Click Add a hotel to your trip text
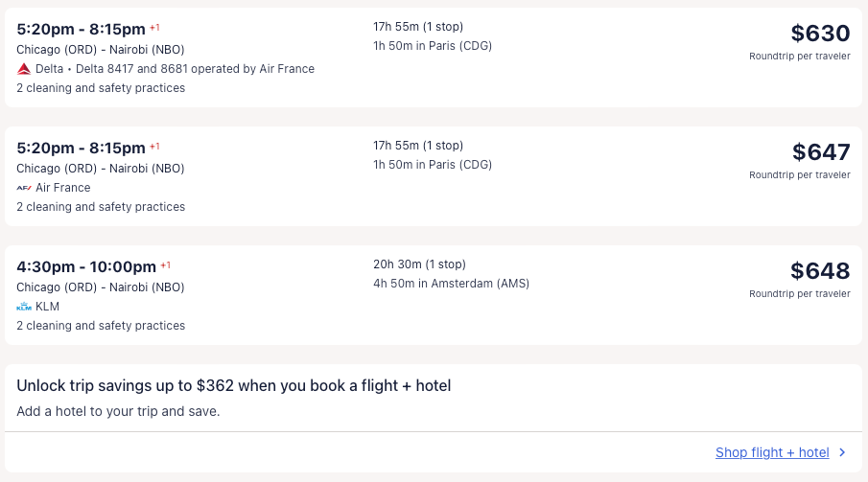The width and height of the screenshot is (868, 482). [x=118, y=411]
